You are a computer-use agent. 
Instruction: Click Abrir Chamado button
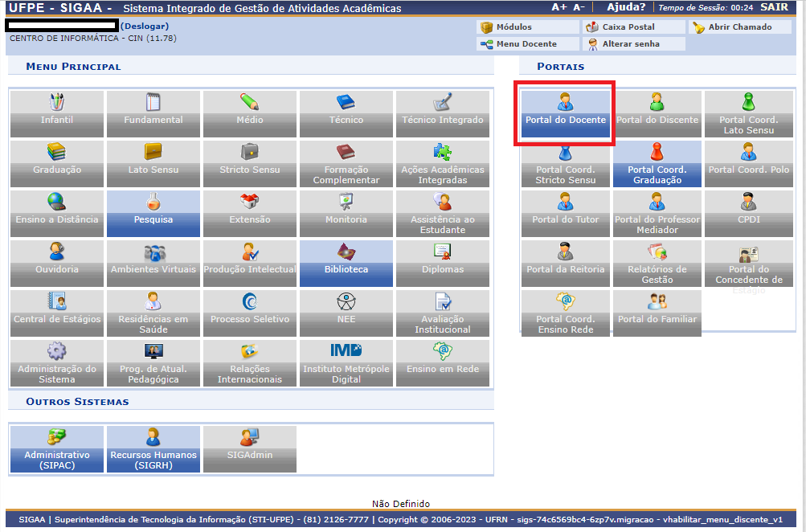pyautogui.click(x=739, y=27)
